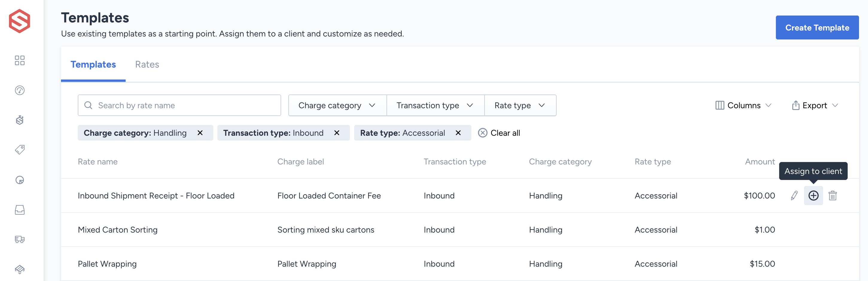
Task: Click the $1.00 amount cell
Action: (765, 230)
